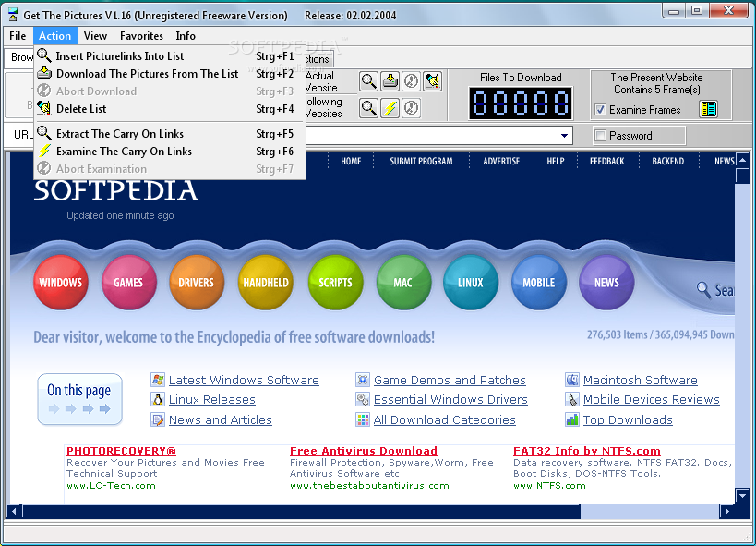Viewport: 756px width, 546px height.
Task: Open the Free Antivirus Download ad link
Action: [364, 451]
